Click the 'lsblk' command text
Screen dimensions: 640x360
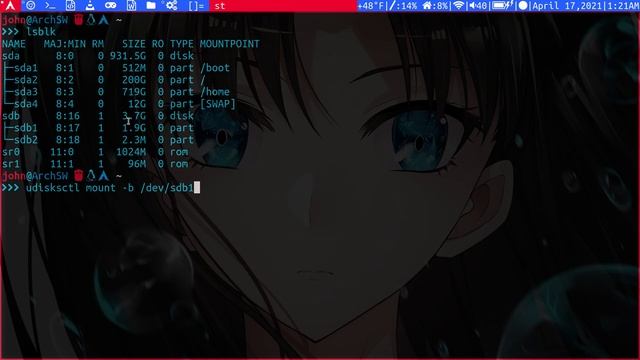point(40,32)
